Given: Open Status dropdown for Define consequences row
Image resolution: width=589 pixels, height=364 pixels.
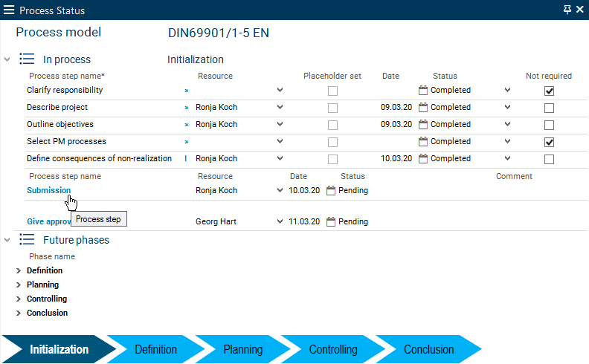Looking at the screenshot, I should point(507,158).
